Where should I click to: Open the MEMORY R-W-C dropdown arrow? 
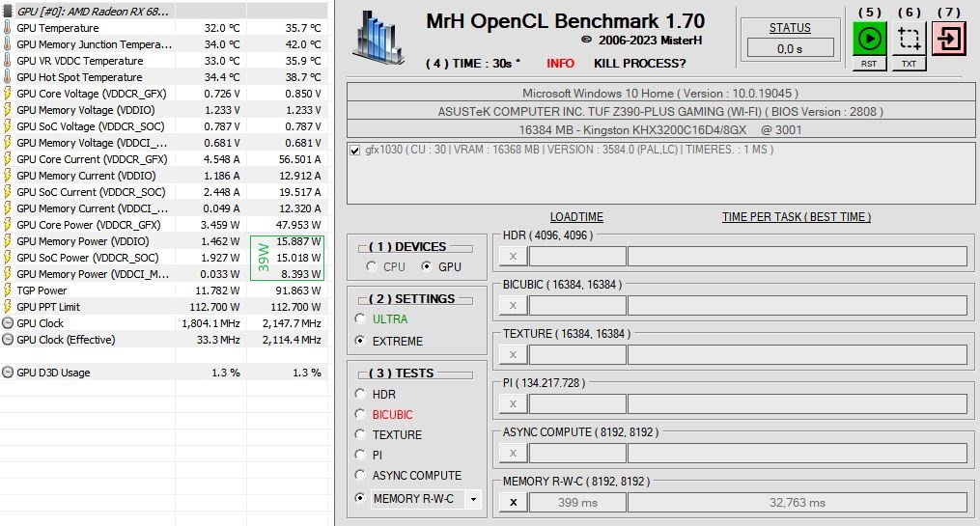[x=473, y=499]
